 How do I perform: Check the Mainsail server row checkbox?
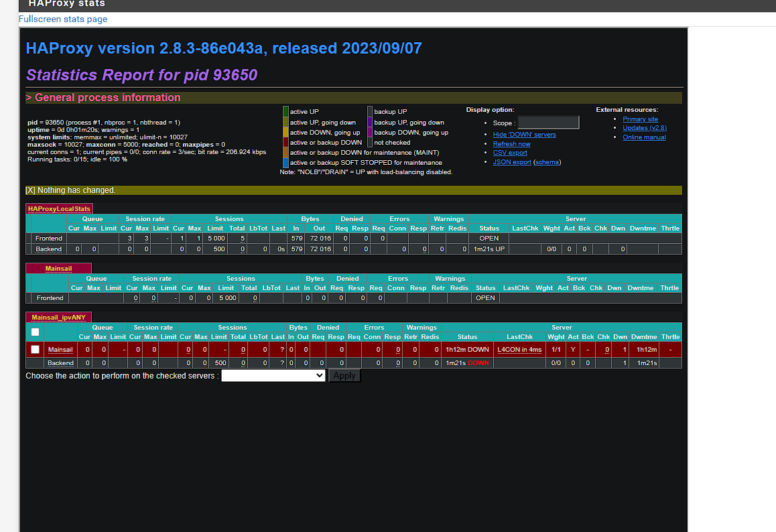pyautogui.click(x=35, y=349)
